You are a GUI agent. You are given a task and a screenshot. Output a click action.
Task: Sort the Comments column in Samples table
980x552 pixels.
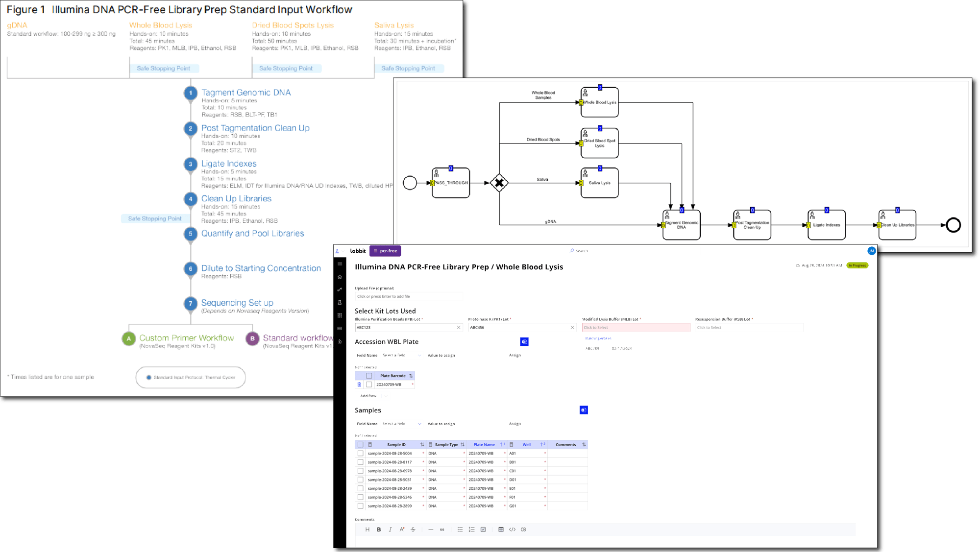click(584, 445)
